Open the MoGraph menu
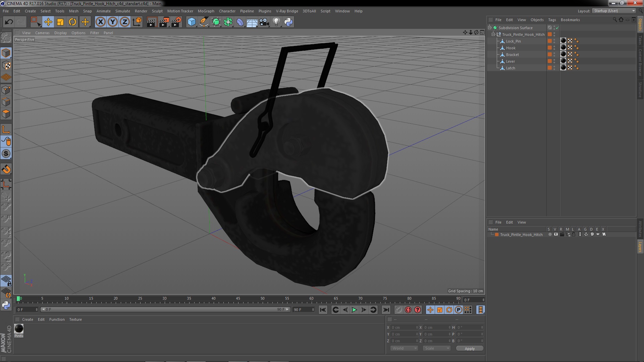 [206, 11]
